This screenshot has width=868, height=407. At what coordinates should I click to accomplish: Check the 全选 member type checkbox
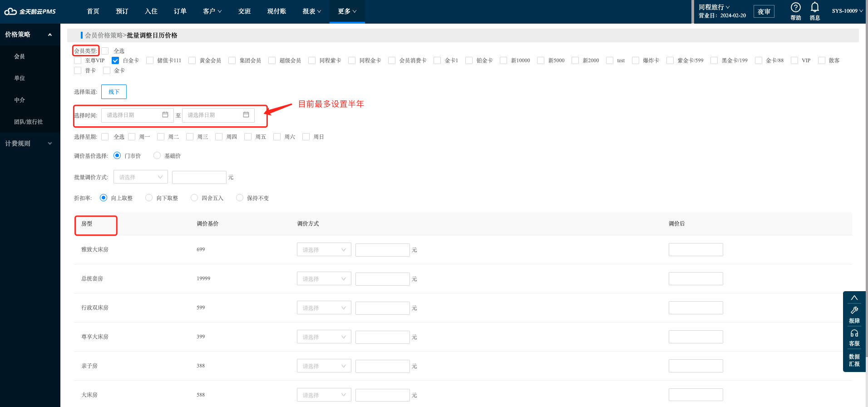click(105, 51)
